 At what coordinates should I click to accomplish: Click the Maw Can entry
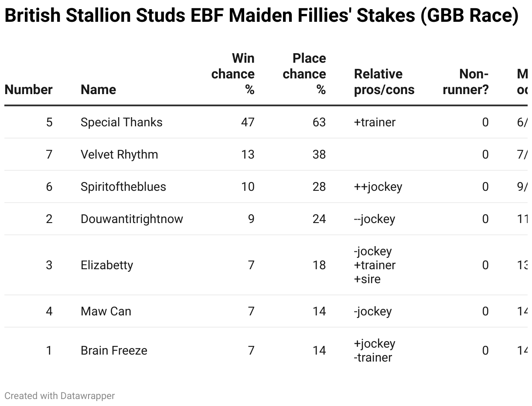pyautogui.click(x=106, y=311)
